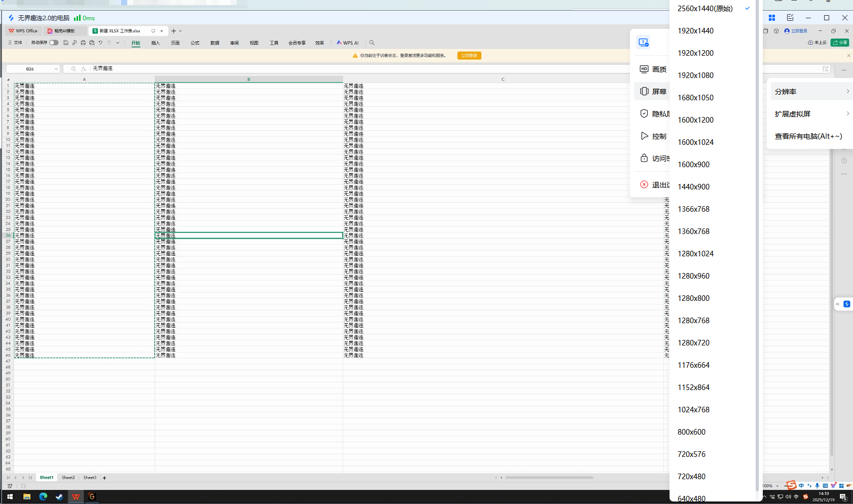Open the WPS AI assistant
853x504 pixels.
(x=348, y=43)
